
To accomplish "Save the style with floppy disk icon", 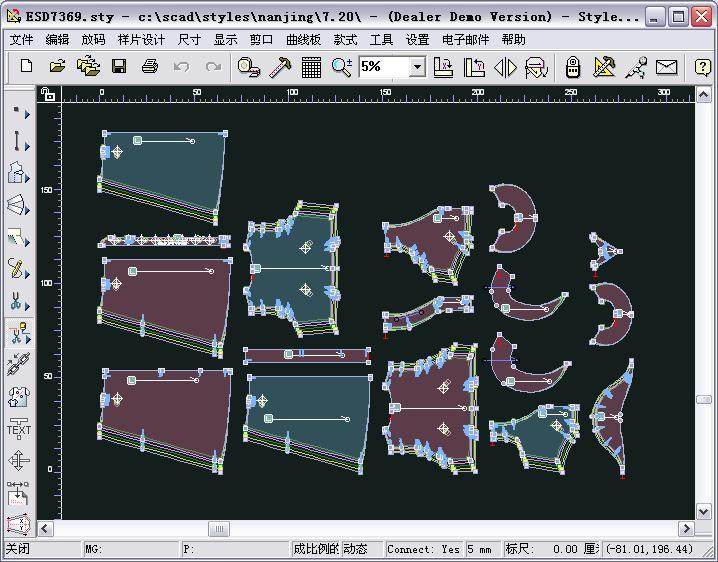I will [x=119, y=67].
